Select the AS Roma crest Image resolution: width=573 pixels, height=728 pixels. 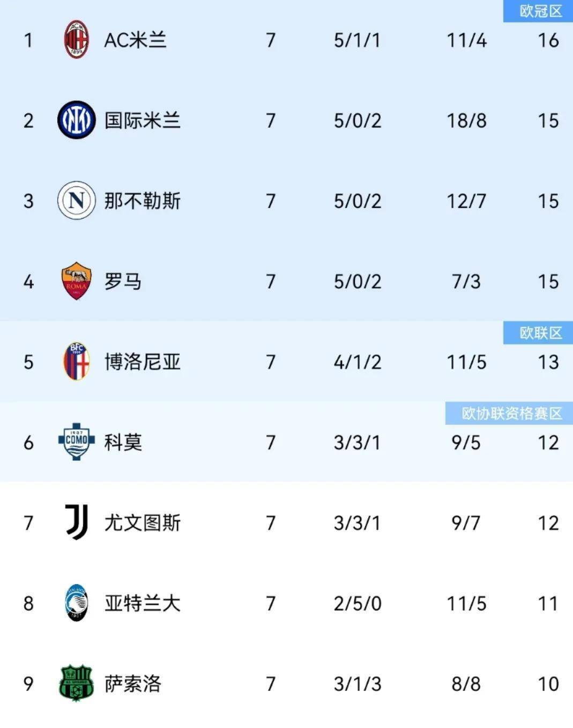pos(76,281)
